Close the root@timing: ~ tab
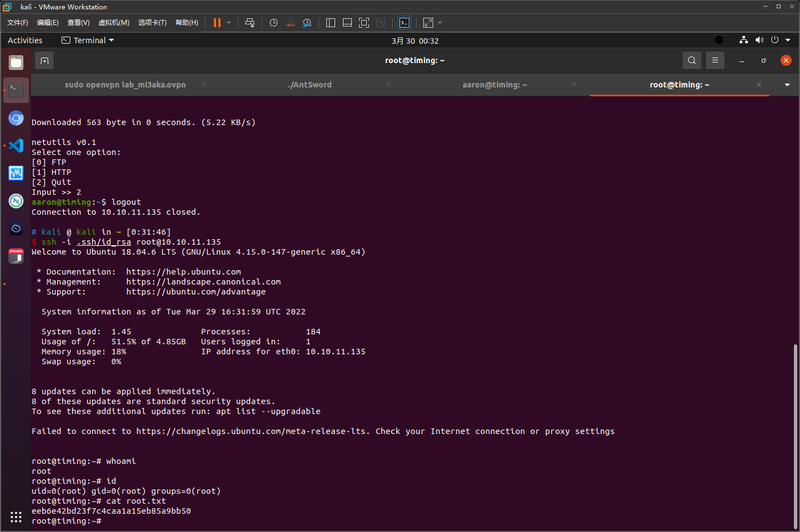The width and height of the screenshot is (800, 532). (x=759, y=85)
